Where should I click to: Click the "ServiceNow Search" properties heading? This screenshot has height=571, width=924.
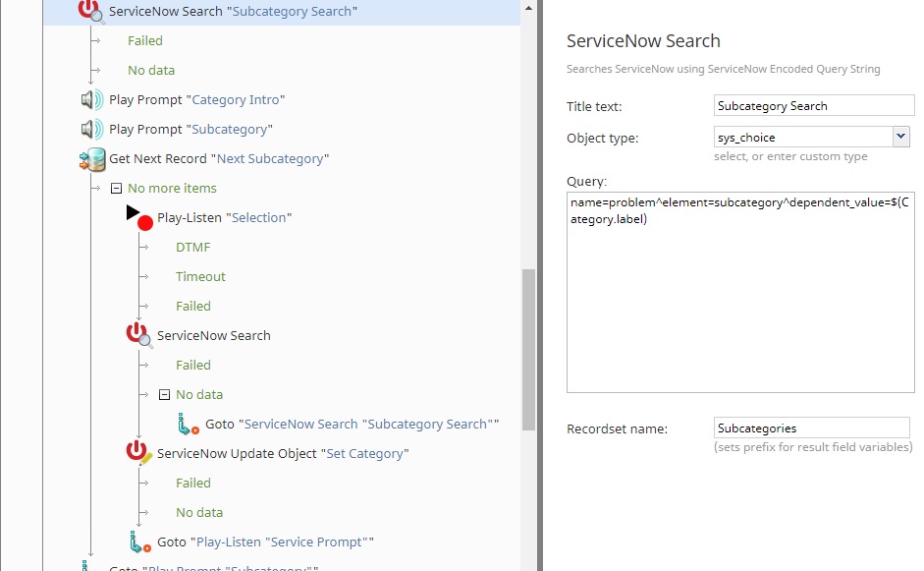pyautogui.click(x=643, y=40)
